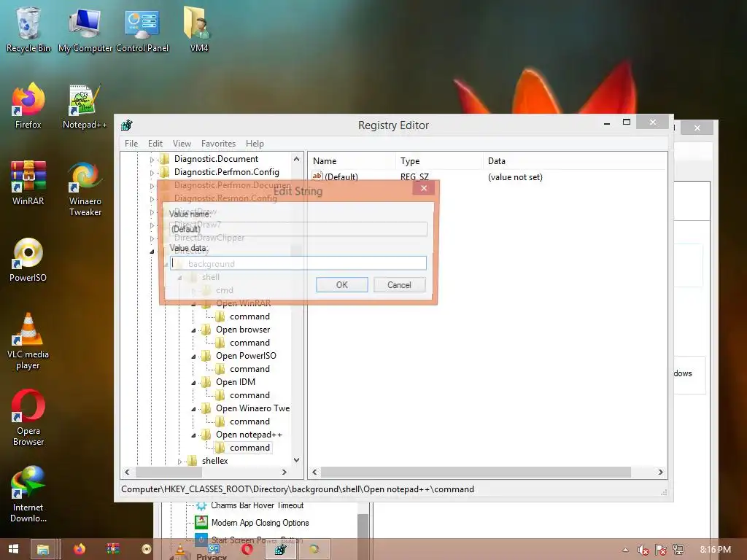Screen dimensions: 747x560
Task: Launch WinRAR from the taskbar
Action: click(113, 550)
